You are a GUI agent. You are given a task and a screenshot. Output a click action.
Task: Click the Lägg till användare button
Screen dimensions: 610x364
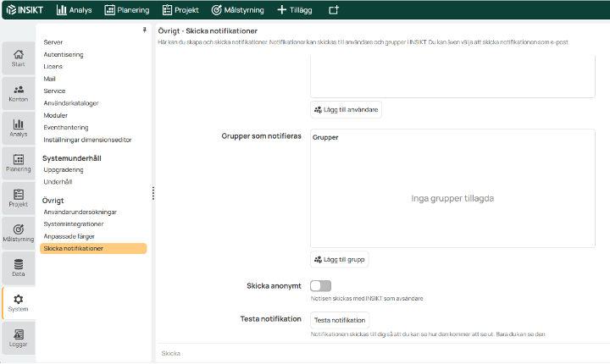[347, 109]
